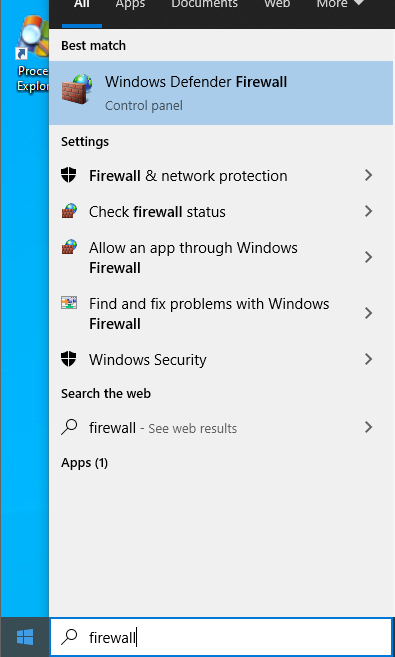Open the More filter dropdown

click(x=340, y=4)
